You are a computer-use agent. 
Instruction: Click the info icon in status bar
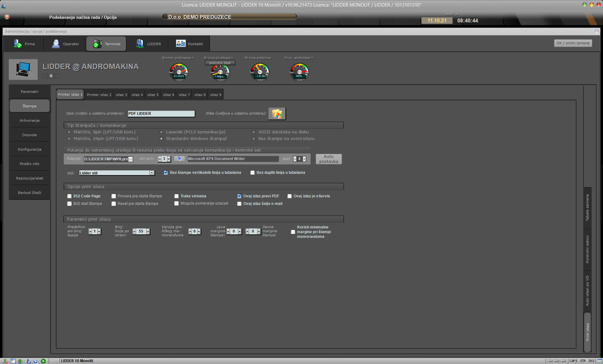[x=29, y=361]
